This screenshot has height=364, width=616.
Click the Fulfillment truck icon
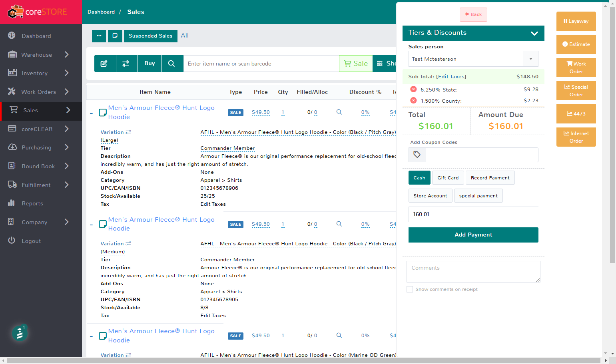click(x=12, y=185)
